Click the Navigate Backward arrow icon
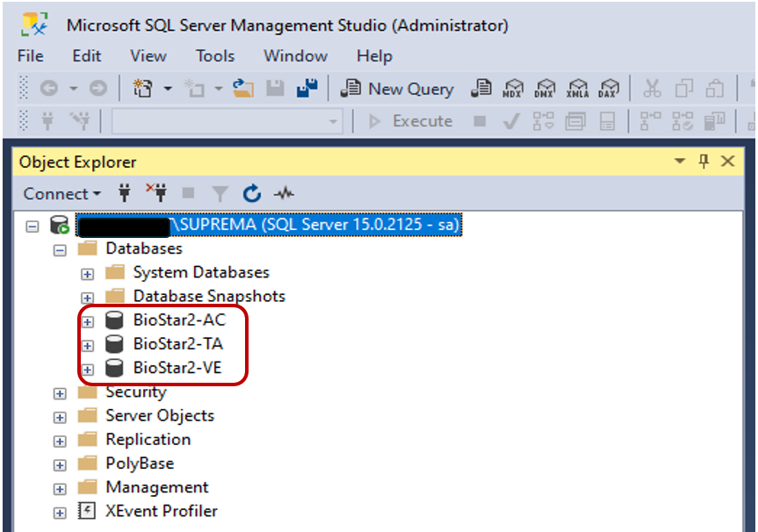The image size is (758, 532). coord(49,89)
